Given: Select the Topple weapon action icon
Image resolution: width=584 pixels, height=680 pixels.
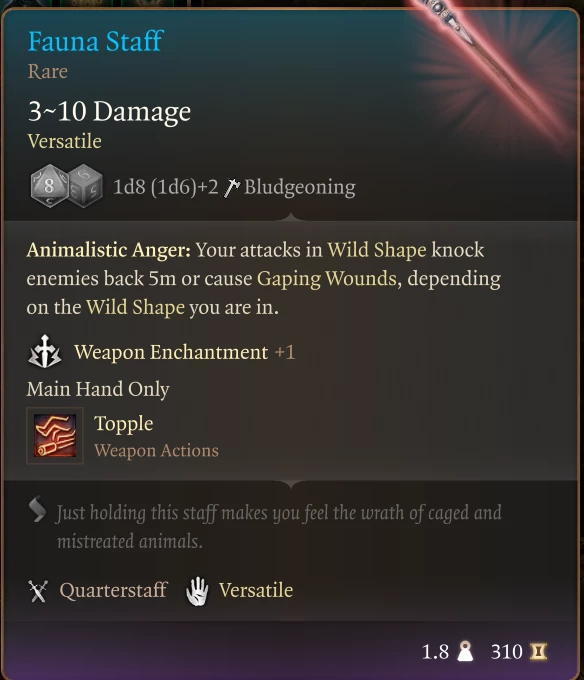Looking at the screenshot, I should (x=55, y=435).
